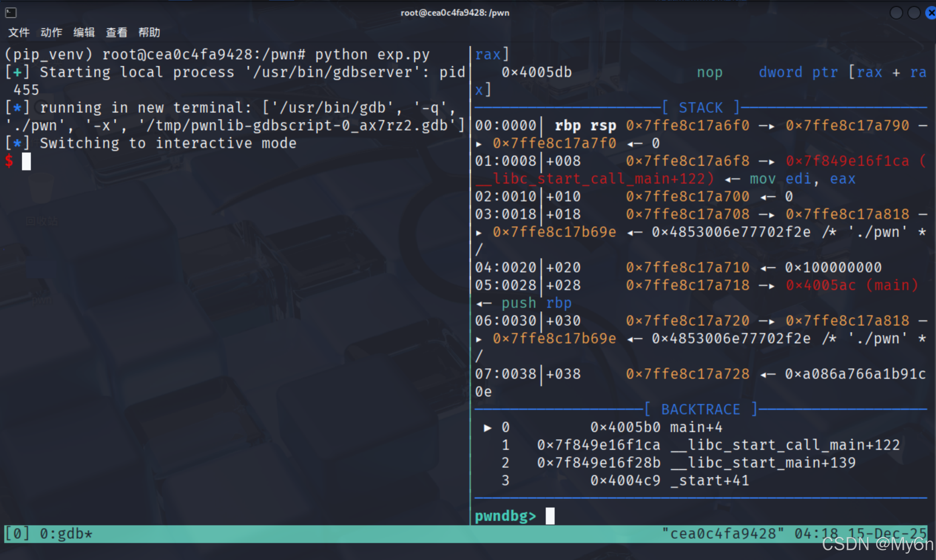The width and height of the screenshot is (936, 560).
Task: Click the BACKTRACE section header
Action: pyautogui.click(x=701, y=409)
